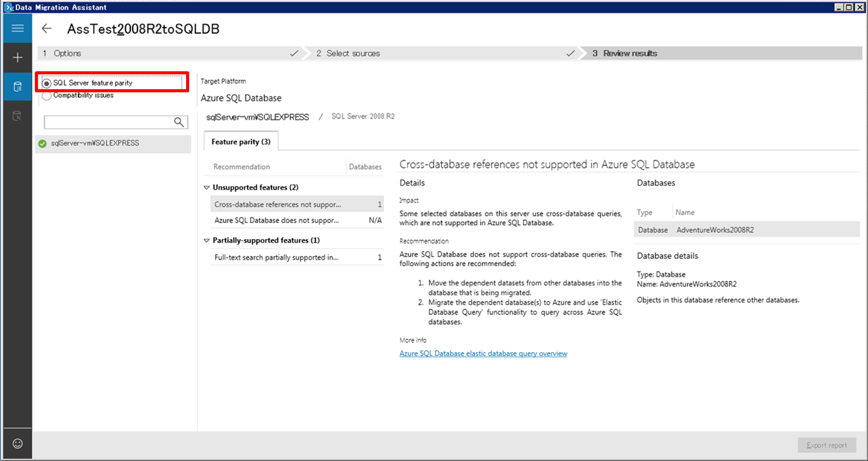Select SQL Server feature parity radio button
The image size is (868, 461).
click(x=47, y=83)
